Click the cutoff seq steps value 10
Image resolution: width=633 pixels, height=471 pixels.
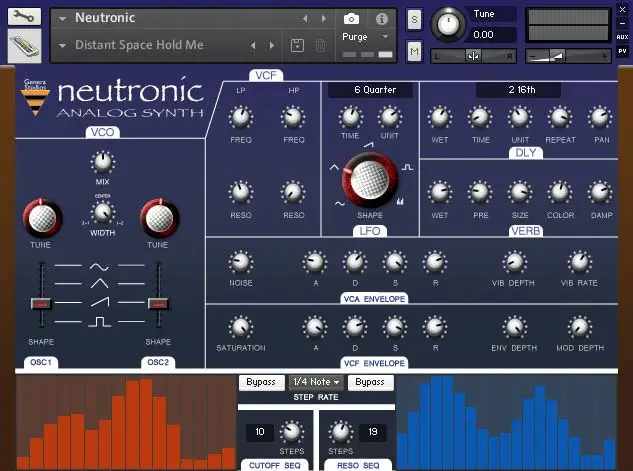click(x=260, y=432)
